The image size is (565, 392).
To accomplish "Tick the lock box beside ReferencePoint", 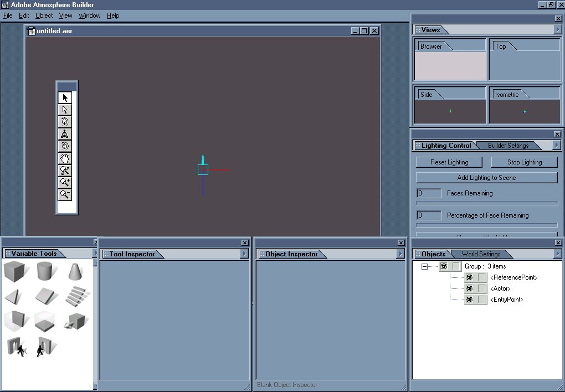I will tap(481, 277).
